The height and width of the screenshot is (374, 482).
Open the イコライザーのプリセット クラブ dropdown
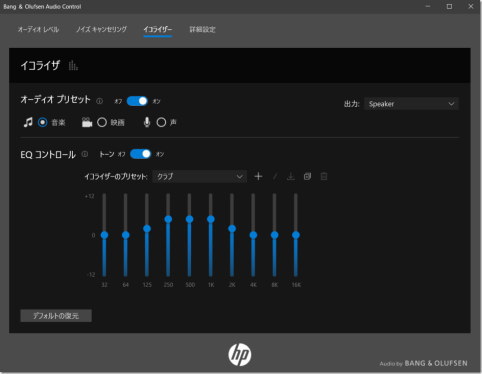pos(200,176)
